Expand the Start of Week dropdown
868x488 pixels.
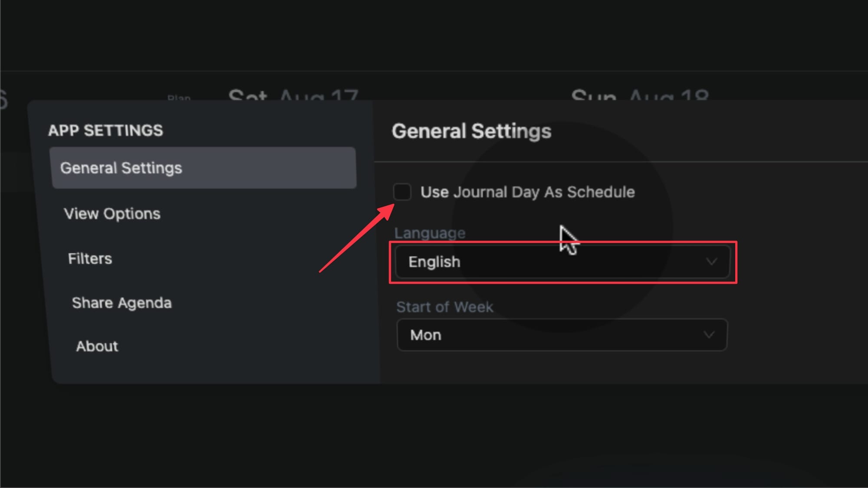point(562,334)
